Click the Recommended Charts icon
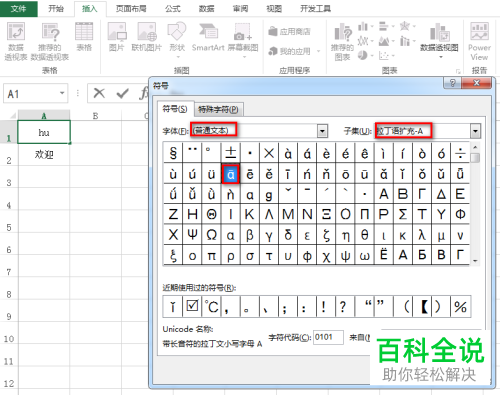 (342, 42)
